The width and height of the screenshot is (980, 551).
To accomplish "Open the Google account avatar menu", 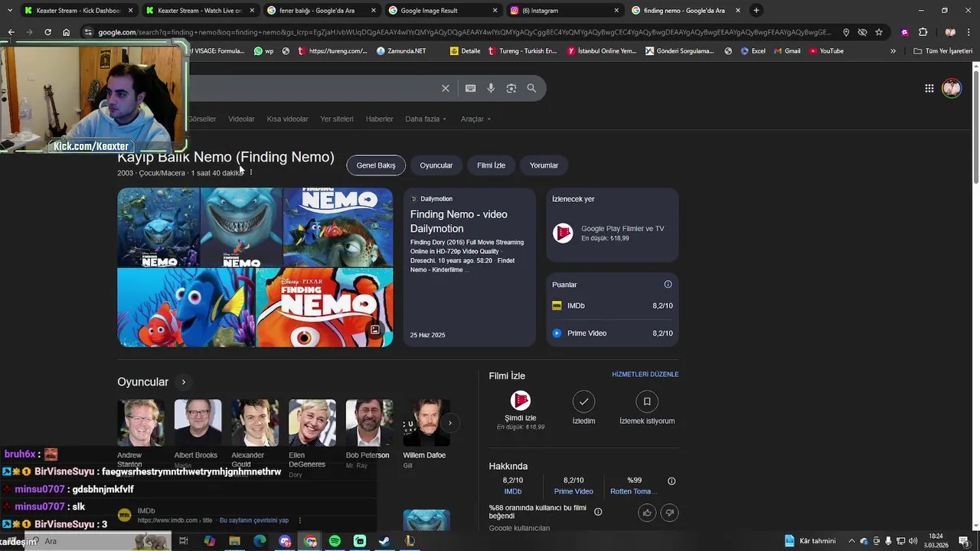I will (x=952, y=88).
